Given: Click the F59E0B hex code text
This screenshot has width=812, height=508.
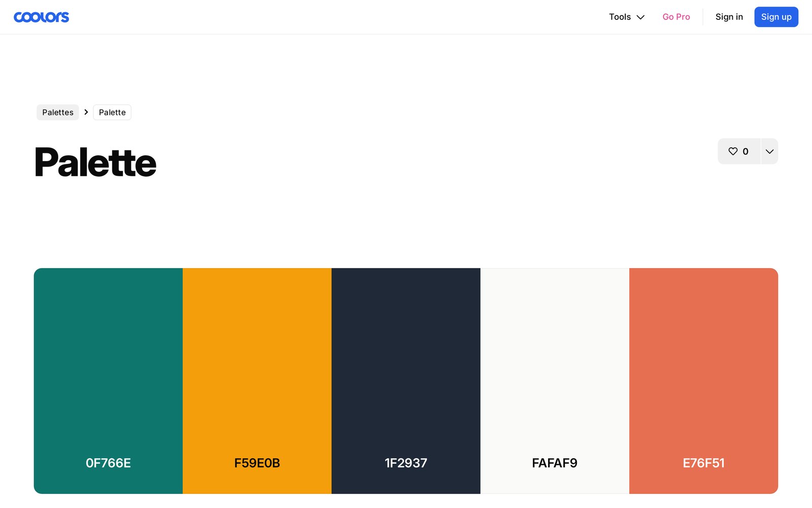Looking at the screenshot, I should (x=257, y=463).
